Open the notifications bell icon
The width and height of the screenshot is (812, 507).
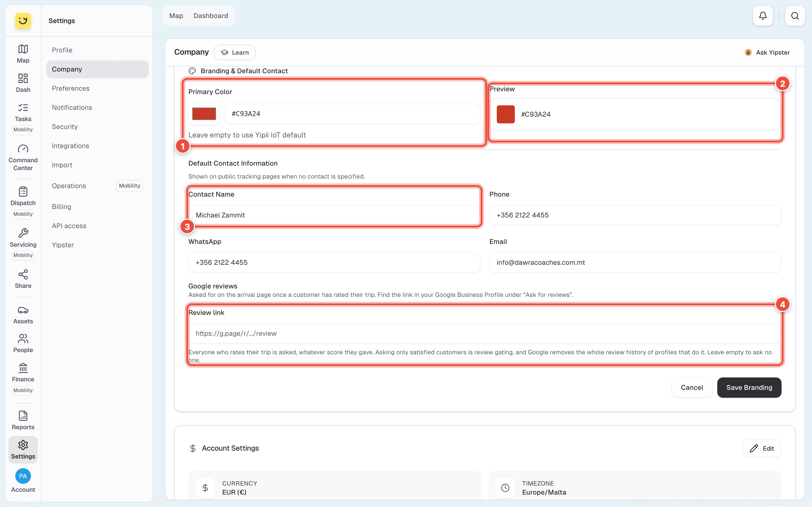pyautogui.click(x=763, y=16)
